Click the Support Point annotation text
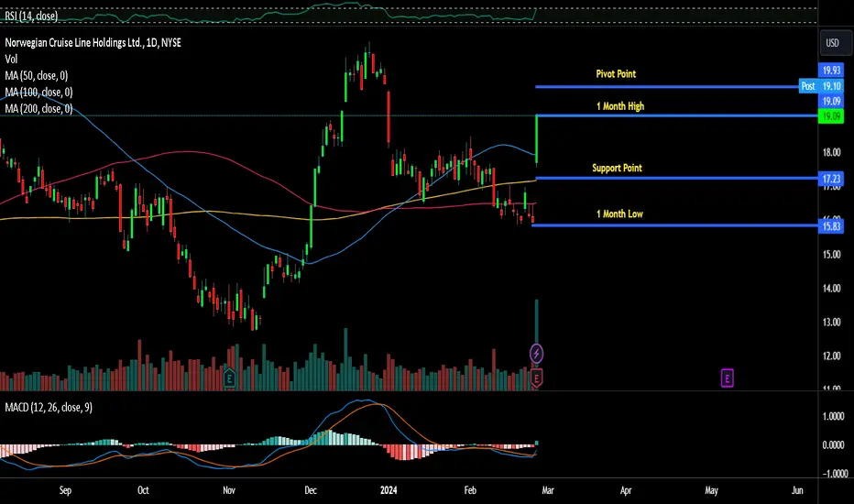 click(617, 168)
